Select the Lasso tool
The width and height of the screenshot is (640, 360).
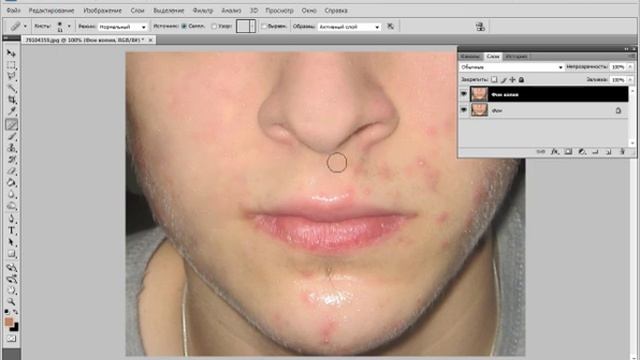pyautogui.click(x=11, y=77)
